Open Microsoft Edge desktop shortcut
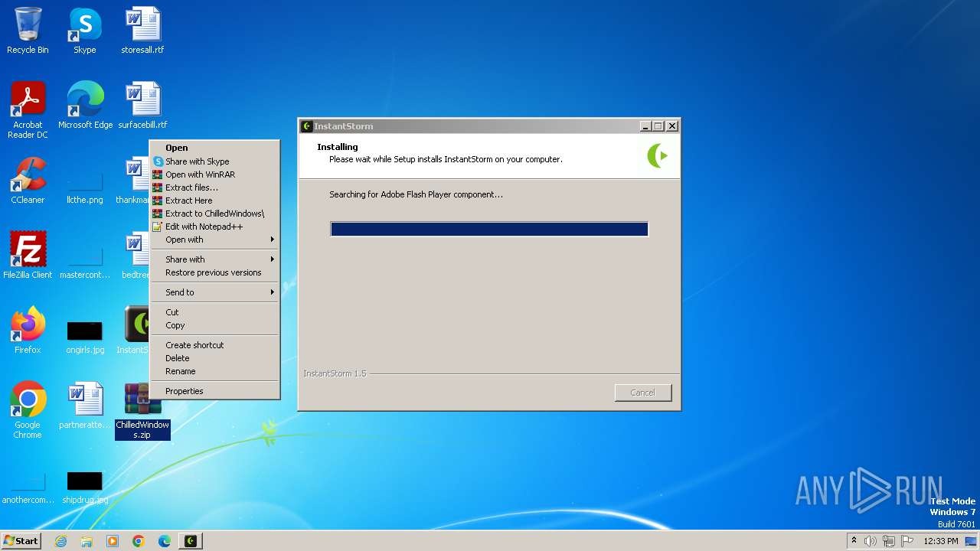 pyautogui.click(x=85, y=106)
